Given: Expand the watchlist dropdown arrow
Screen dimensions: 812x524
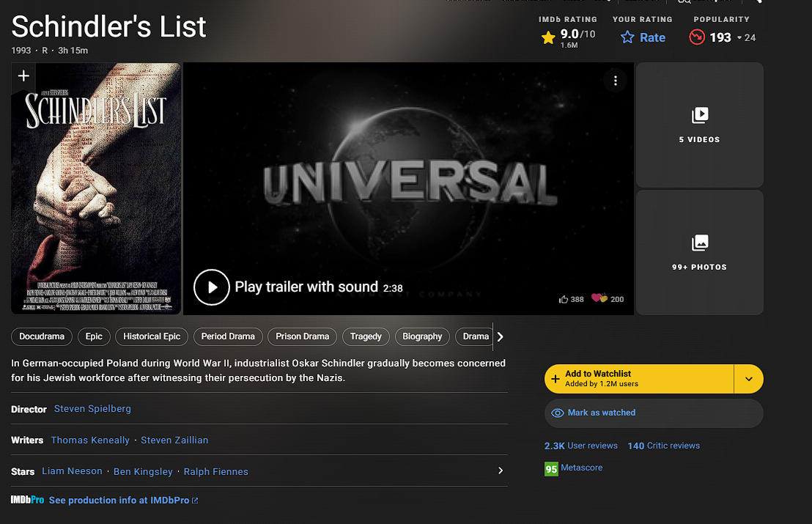Looking at the screenshot, I should (x=749, y=379).
